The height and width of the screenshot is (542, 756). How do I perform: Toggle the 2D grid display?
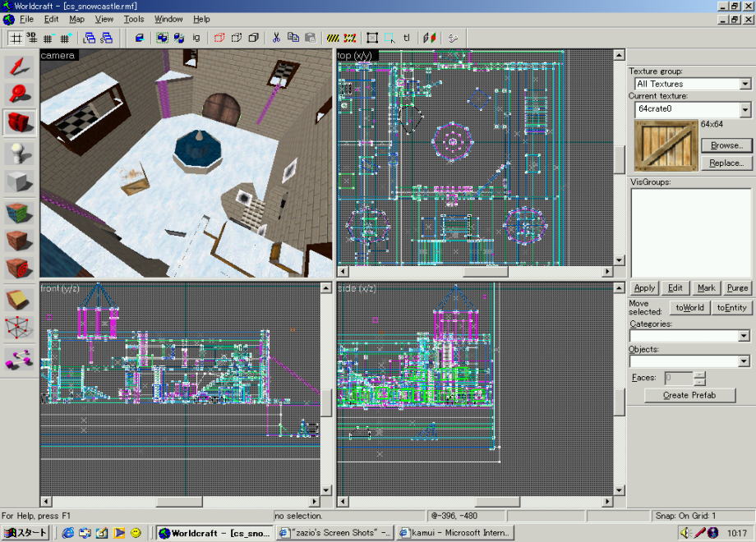15,38
